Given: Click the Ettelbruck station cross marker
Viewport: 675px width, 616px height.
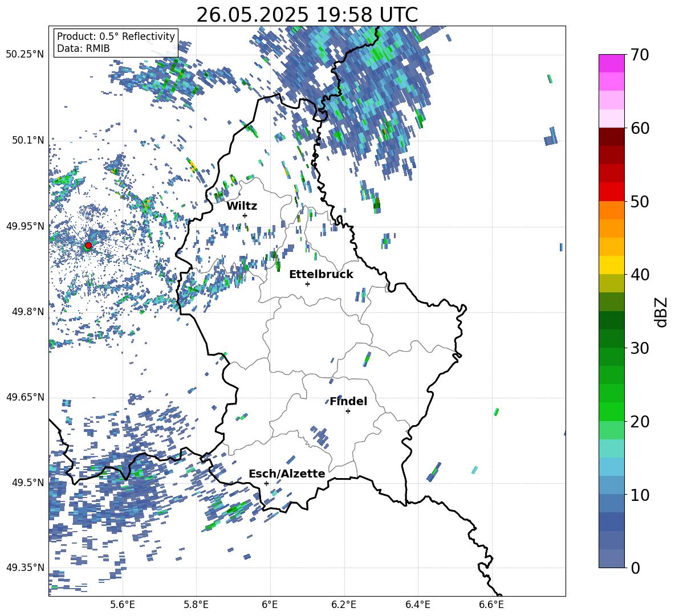Looking at the screenshot, I should click(x=307, y=284).
